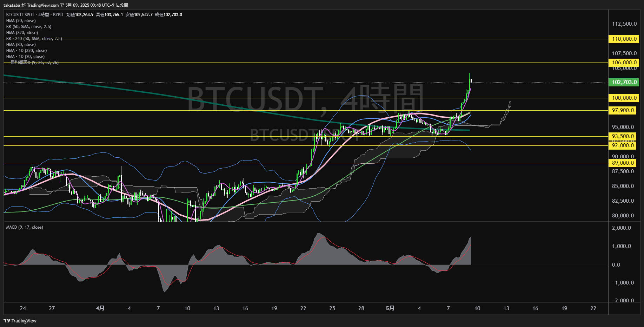Click the 28 date on the time axis

pyautogui.click(x=361, y=308)
